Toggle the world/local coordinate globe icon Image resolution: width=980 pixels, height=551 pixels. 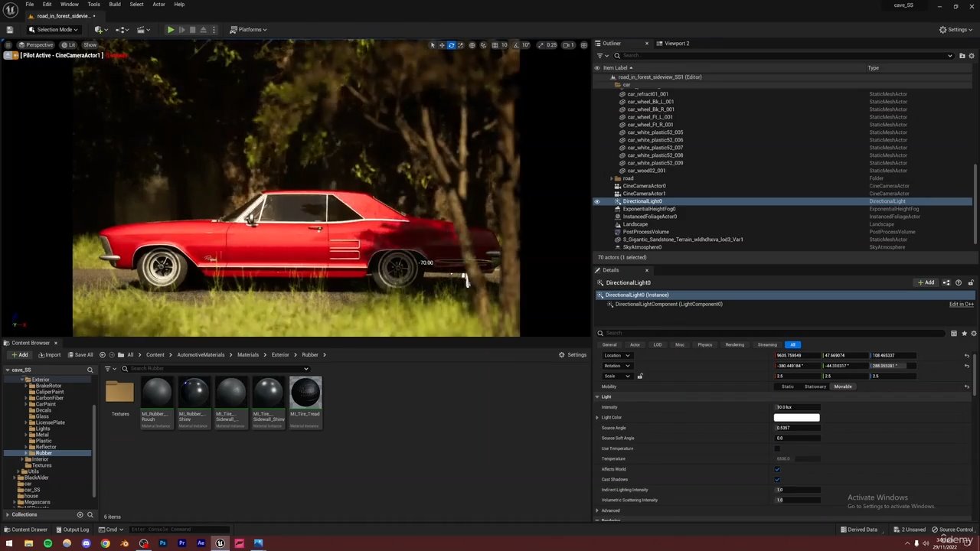click(x=472, y=45)
